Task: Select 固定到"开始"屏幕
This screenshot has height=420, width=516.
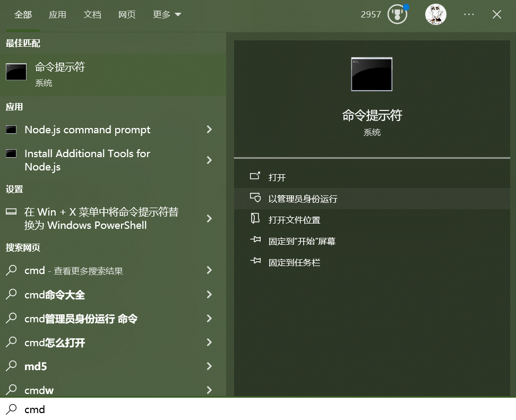Action: (372, 241)
